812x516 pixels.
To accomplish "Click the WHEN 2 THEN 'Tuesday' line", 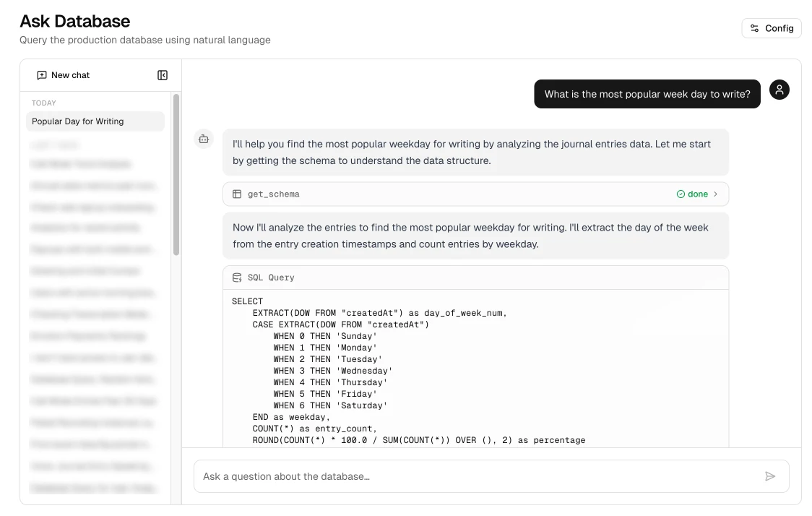I will coord(328,360).
